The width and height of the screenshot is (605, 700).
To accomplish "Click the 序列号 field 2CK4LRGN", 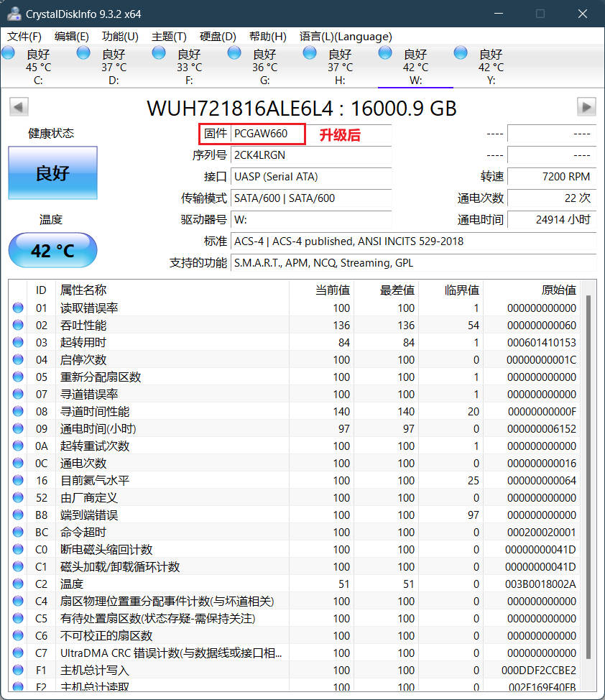I will pyautogui.click(x=311, y=155).
